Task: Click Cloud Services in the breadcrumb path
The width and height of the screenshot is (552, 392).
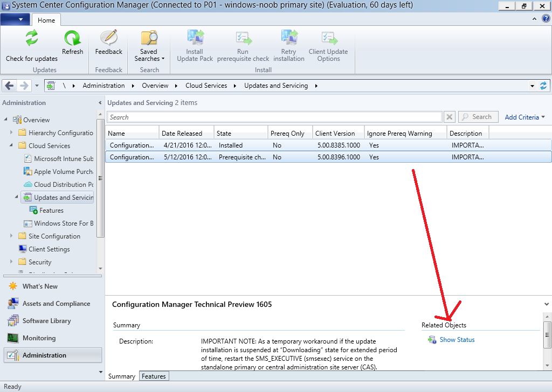Action: click(206, 86)
